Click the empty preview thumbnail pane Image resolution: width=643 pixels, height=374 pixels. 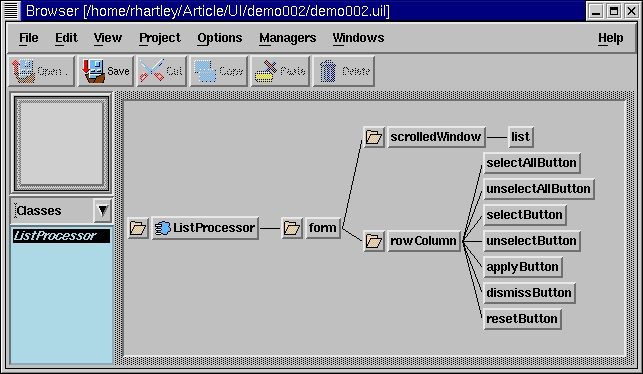point(62,144)
